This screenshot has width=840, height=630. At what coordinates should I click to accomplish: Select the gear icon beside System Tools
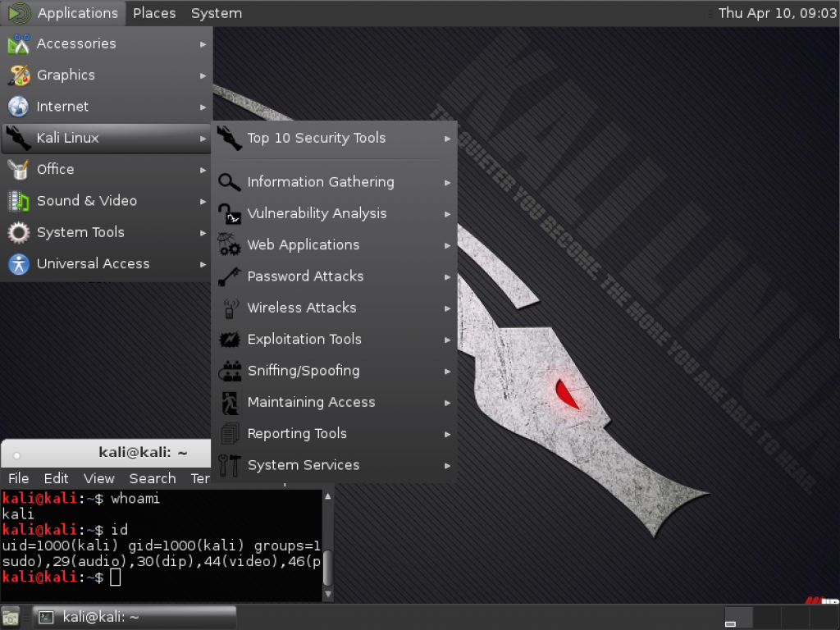click(18, 232)
